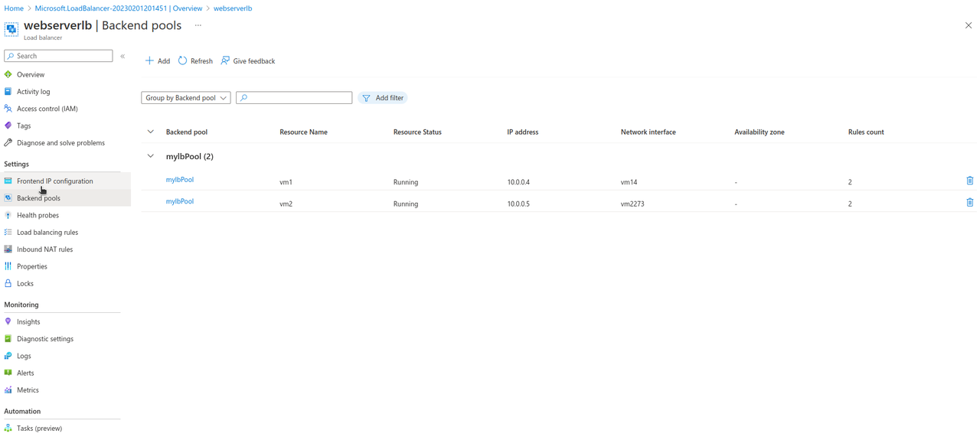The image size is (980, 440).
Task: Go to Home breadcrumb
Action: 14,8
